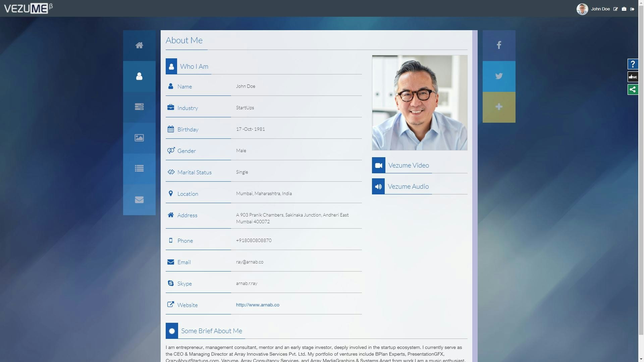The width and height of the screenshot is (644, 362).
Task: Click the envelope contact sidebar icon
Action: point(139,200)
